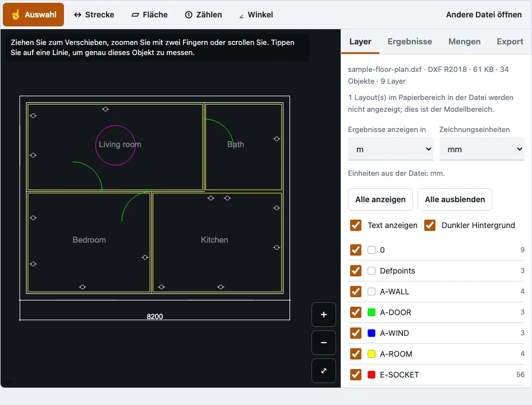Toggle the Text anzeigen checkbox

(x=356, y=225)
